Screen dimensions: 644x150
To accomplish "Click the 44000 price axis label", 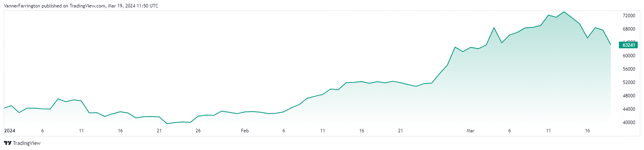I will (x=629, y=109).
